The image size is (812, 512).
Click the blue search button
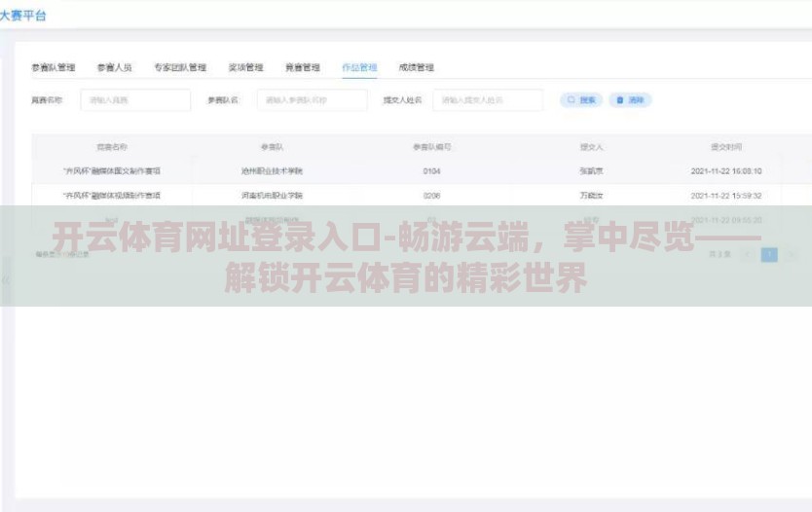[x=581, y=100]
